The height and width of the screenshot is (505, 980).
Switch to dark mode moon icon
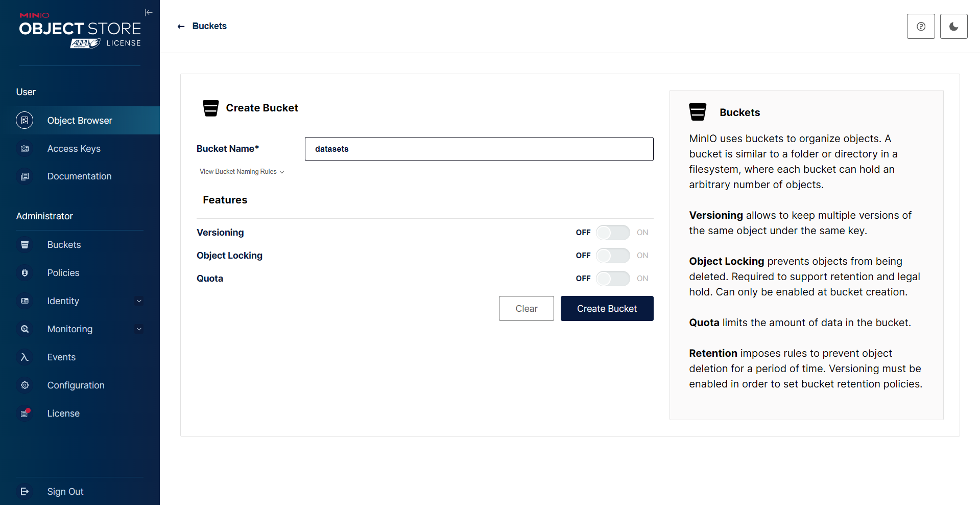[x=953, y=27]
